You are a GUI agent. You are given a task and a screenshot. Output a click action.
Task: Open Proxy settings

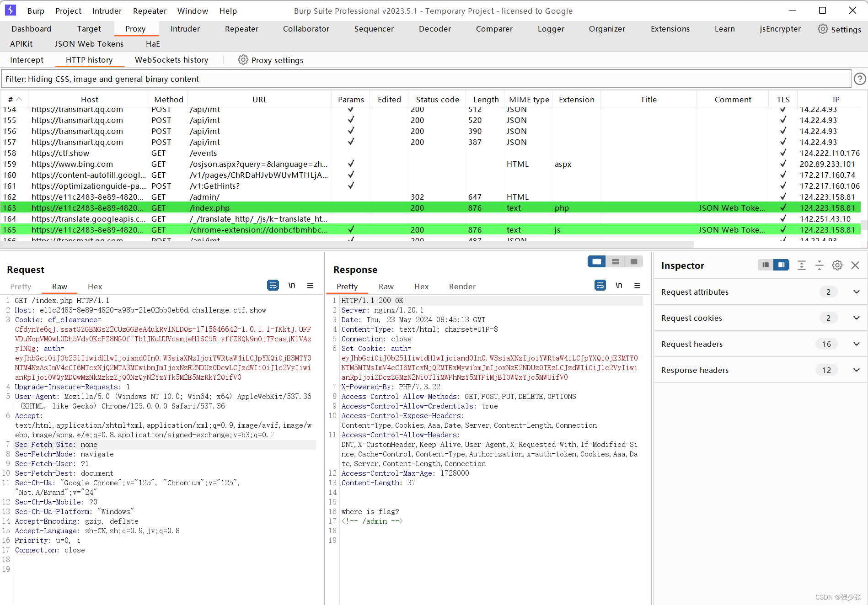(271, 60)
